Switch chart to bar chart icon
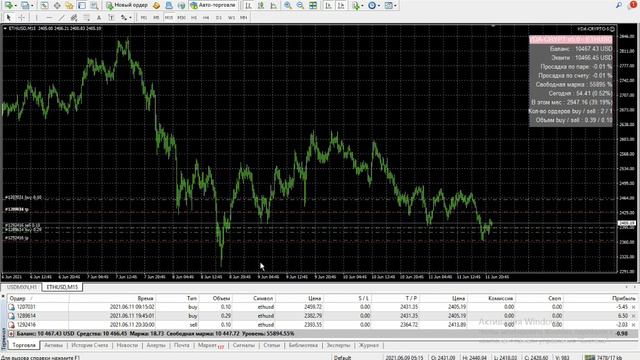 pos(248,5)
